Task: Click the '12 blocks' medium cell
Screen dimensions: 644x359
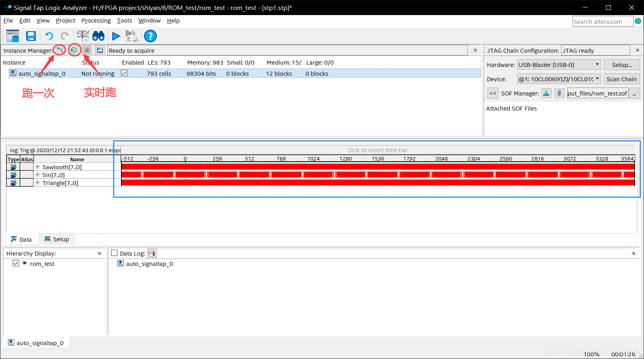Action: click(x=279, y=73)
